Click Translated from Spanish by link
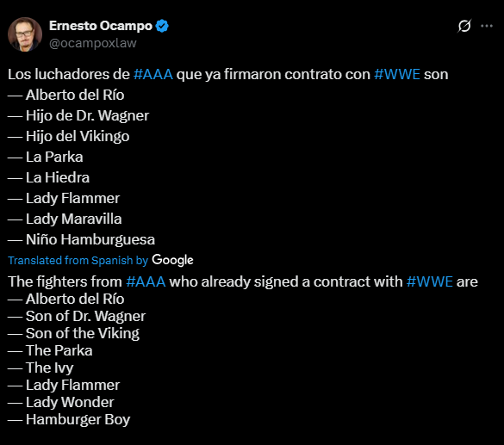The width and height of the screenshot is (504, 445). 78,261
